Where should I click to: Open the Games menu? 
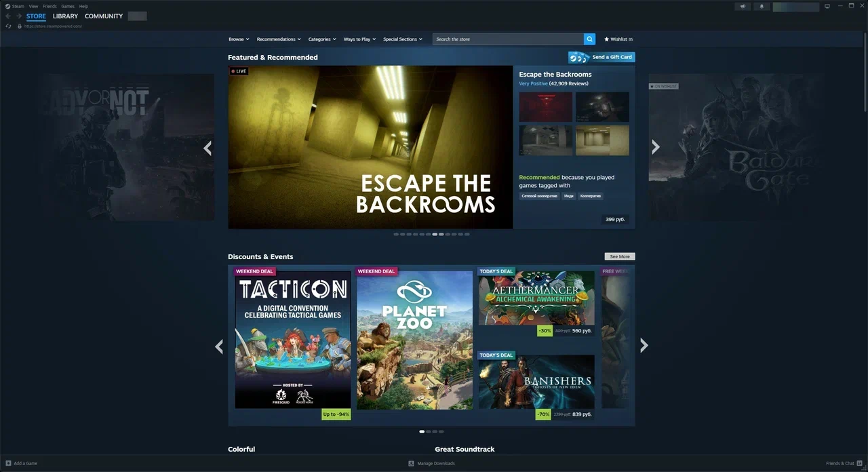[x=68, y=6]
